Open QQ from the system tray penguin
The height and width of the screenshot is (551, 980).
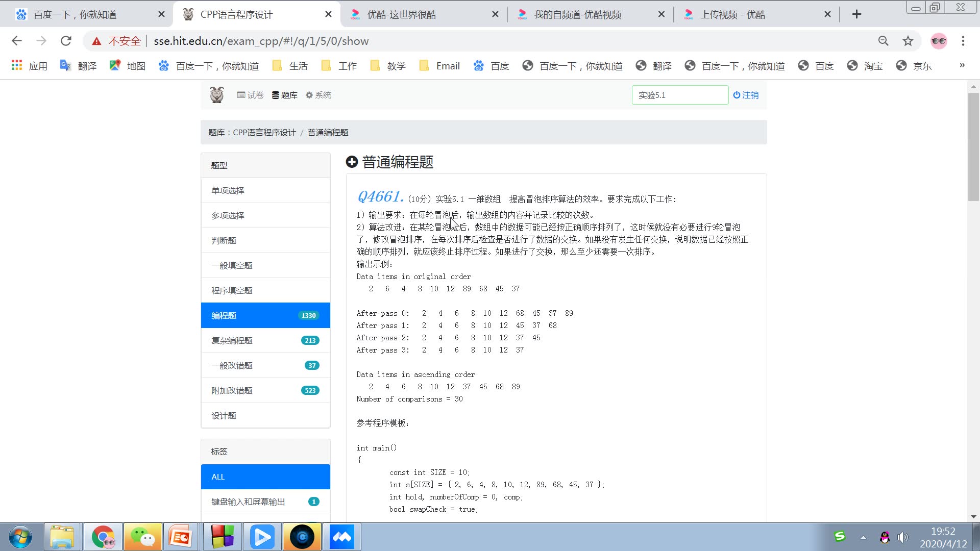pyautogui.click(x=885, y=537)
